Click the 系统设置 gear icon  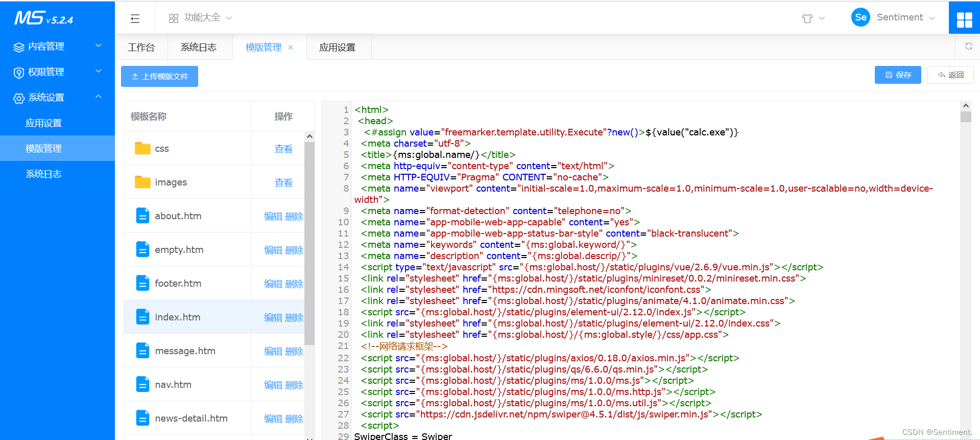click(x=19, y=98)
